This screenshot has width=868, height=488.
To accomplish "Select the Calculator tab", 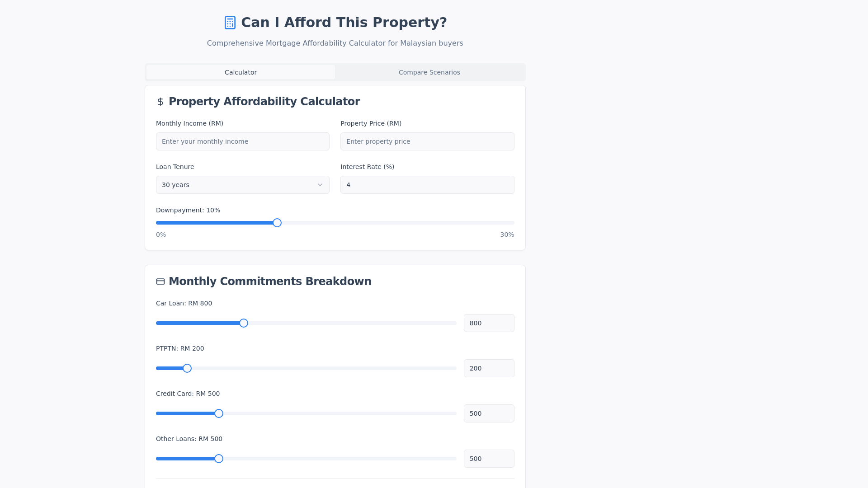I will (241, 72).
